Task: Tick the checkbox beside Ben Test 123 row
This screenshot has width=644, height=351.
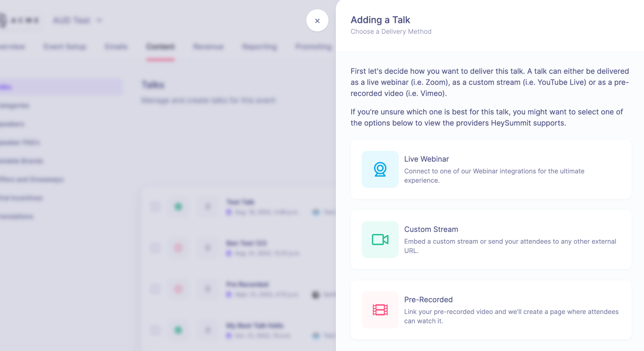Action: pos(155,248)
